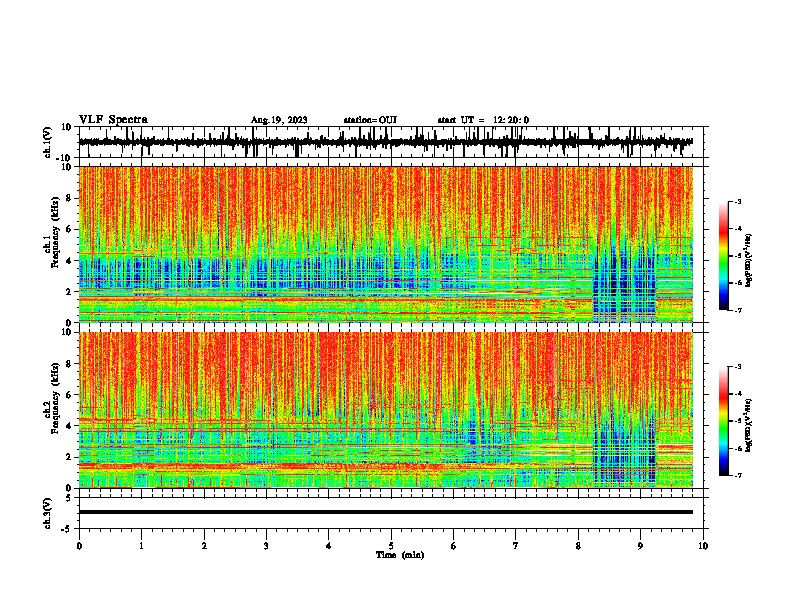Click the ch.1 spectrogram color scale bar
This screenshot has width=792, height=612.
pyautogui.click(x=723, y=256)
